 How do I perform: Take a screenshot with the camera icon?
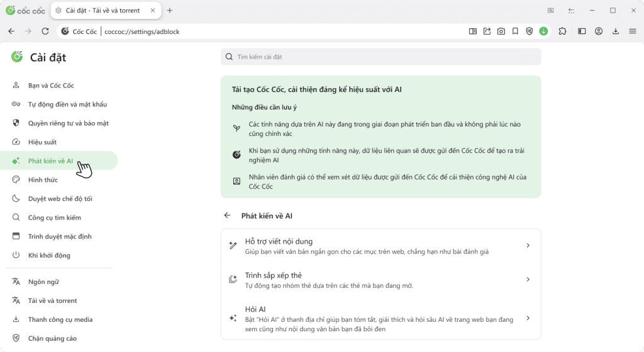[501, 31]
